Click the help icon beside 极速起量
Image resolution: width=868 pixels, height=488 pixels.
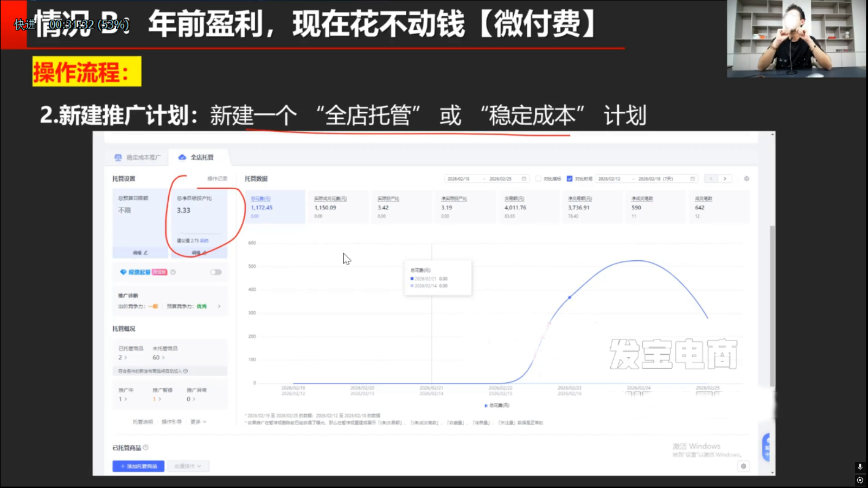pos(173,272)
